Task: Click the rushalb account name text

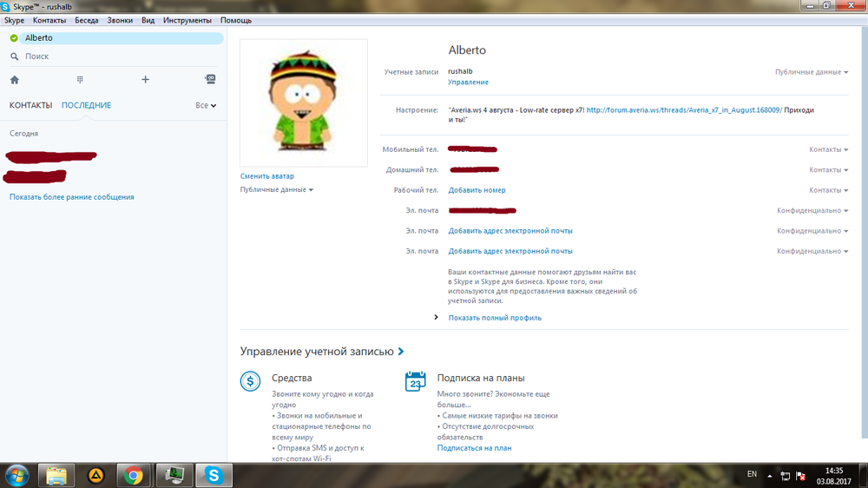Action: pyautogui.click(x=460, y=71)
